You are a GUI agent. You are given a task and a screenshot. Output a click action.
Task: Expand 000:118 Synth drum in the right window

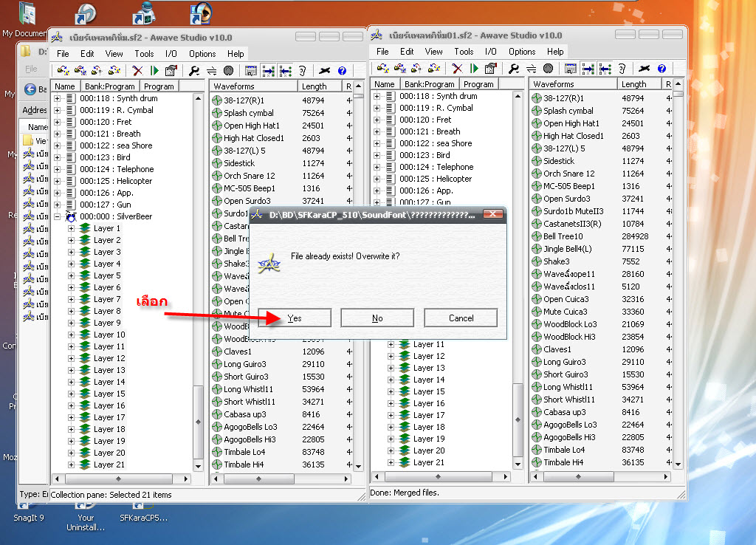(x=377, y=96)
